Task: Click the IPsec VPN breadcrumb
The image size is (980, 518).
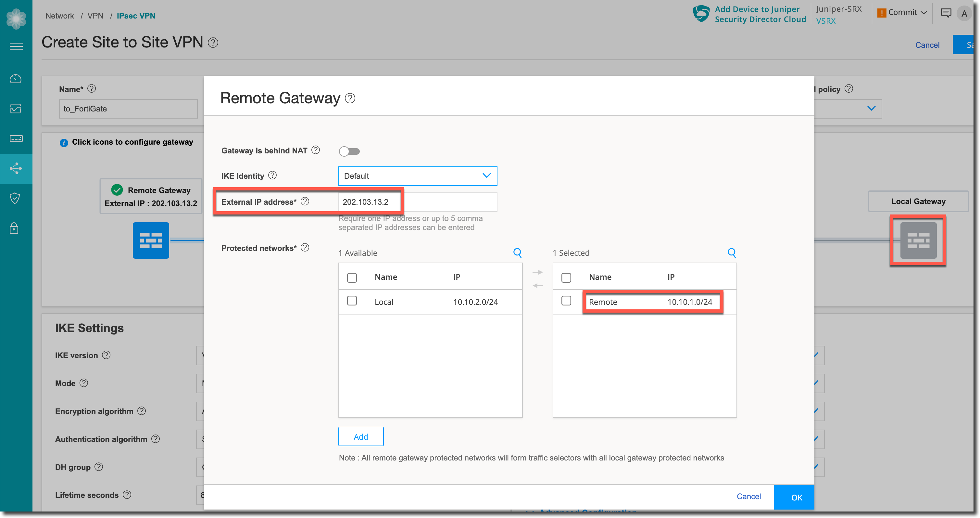Action: (x=136, y=16)
